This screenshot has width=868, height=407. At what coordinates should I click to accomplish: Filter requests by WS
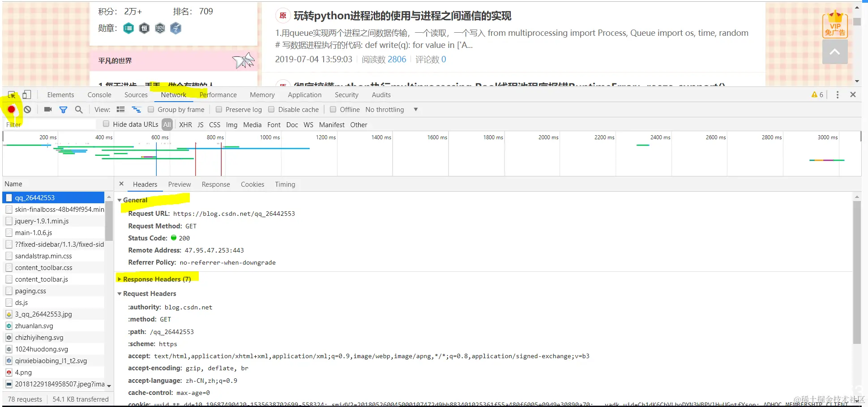click(x=308, y=125)
